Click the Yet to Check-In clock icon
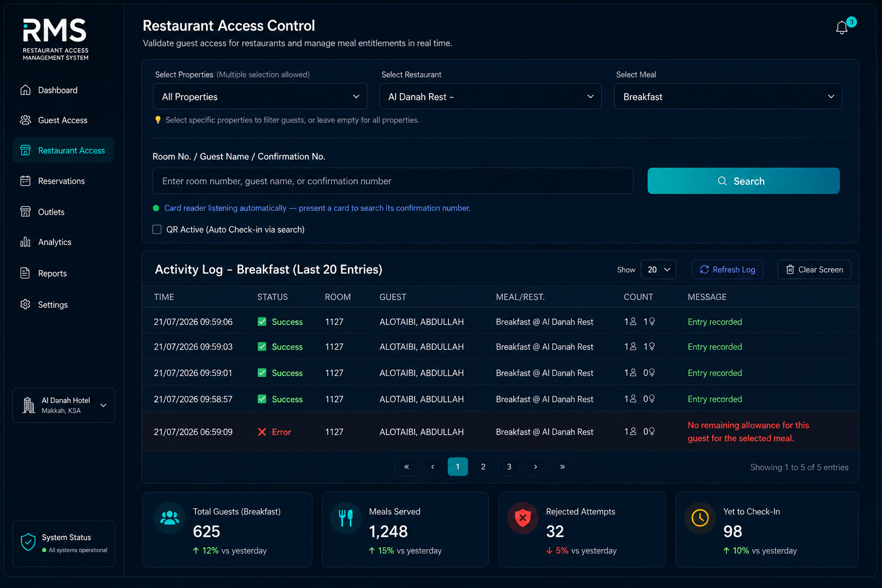Screen dimensions: 882x588 pyautogui.click(x=700, y=518)
